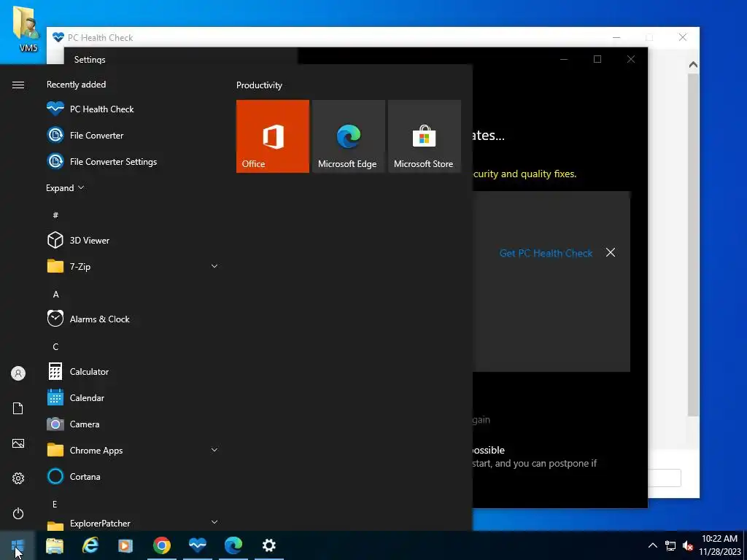
Task: Launch File Converter app
Action: tap(133, 135)
